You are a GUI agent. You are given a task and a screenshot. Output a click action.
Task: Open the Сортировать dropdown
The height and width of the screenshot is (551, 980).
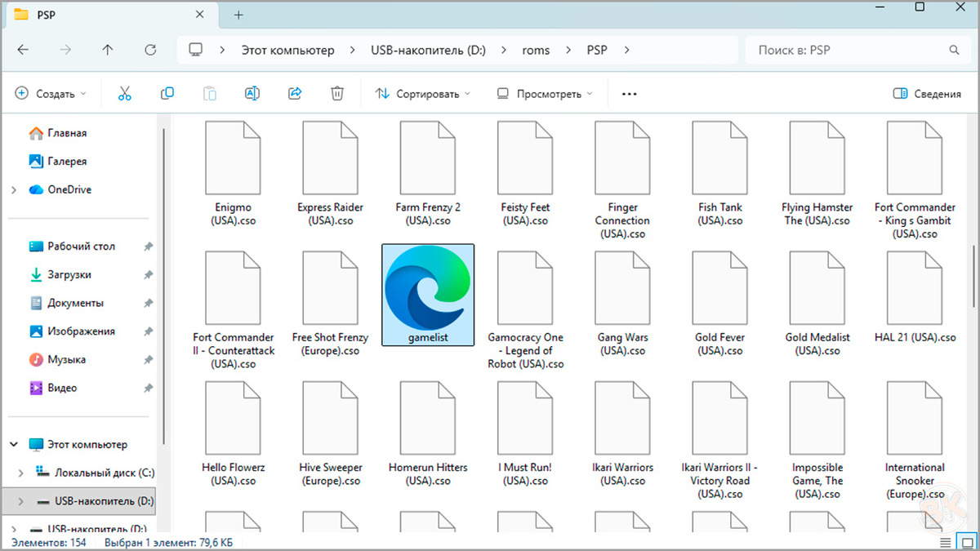tap(423, 94)
